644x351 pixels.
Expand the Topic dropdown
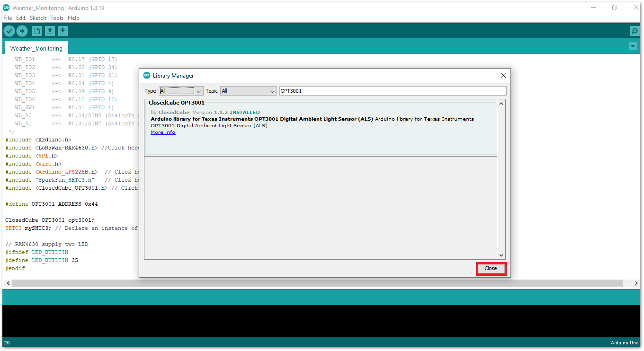248,91
